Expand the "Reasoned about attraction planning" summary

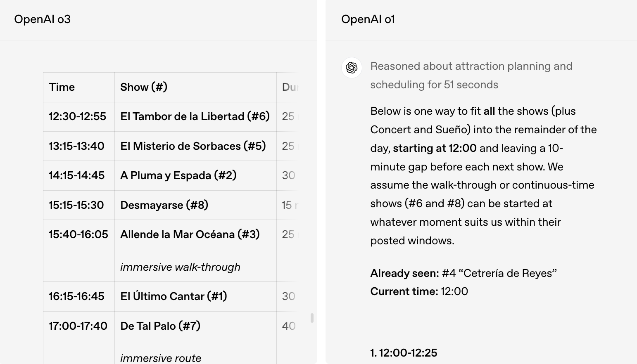tap(471, 75)
